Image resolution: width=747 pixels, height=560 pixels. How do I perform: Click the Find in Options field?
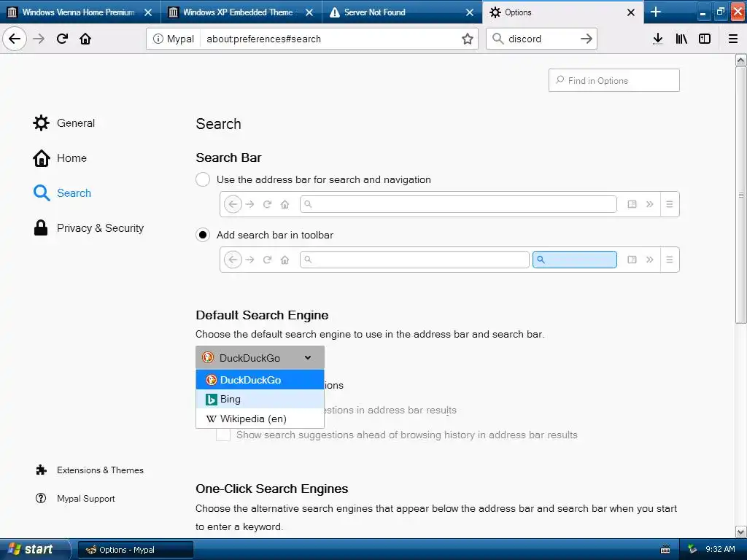[x=614, y=80]
